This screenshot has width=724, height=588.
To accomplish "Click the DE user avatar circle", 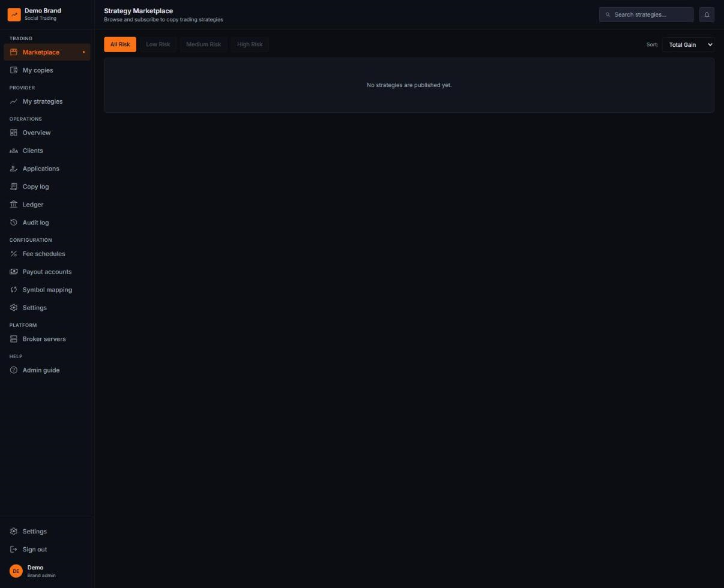I will [x=16, y=571].
